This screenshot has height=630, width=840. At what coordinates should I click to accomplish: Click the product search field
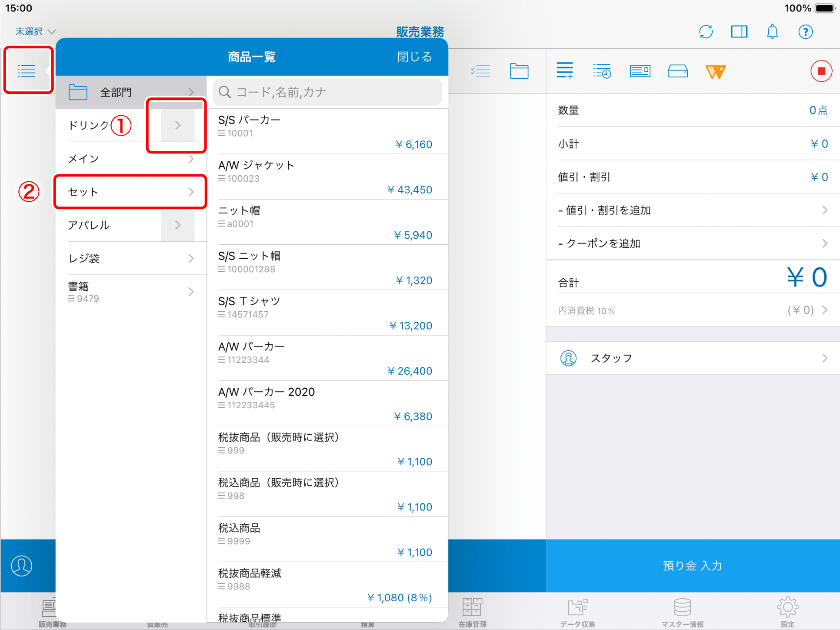[327, 92]
